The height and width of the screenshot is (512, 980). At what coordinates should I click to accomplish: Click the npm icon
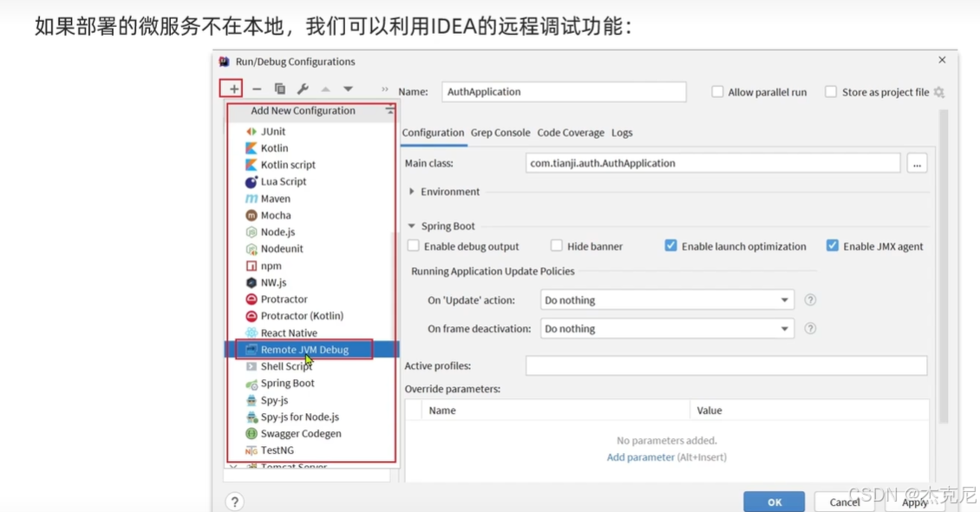[252, 266]
